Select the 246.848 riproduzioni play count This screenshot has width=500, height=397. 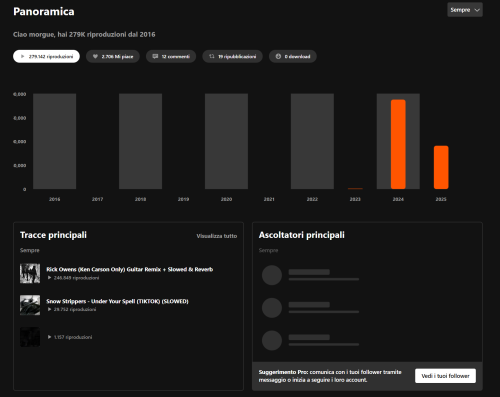73,278
